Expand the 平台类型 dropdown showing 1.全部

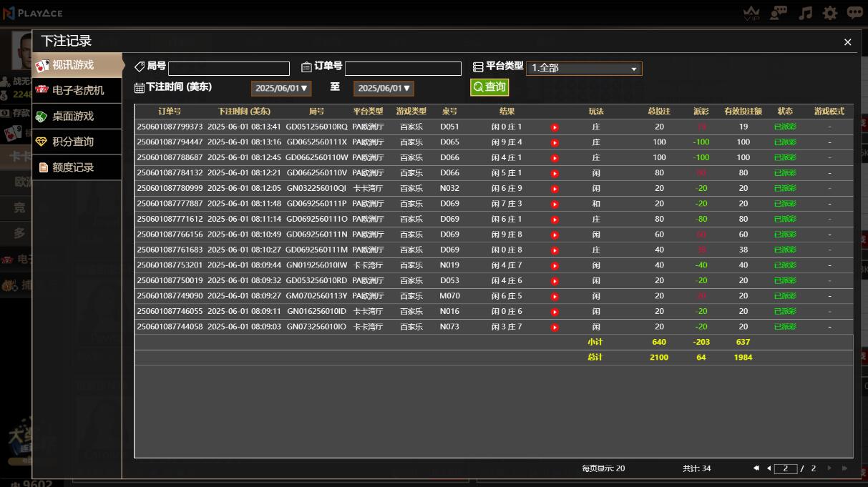point(584,69)
